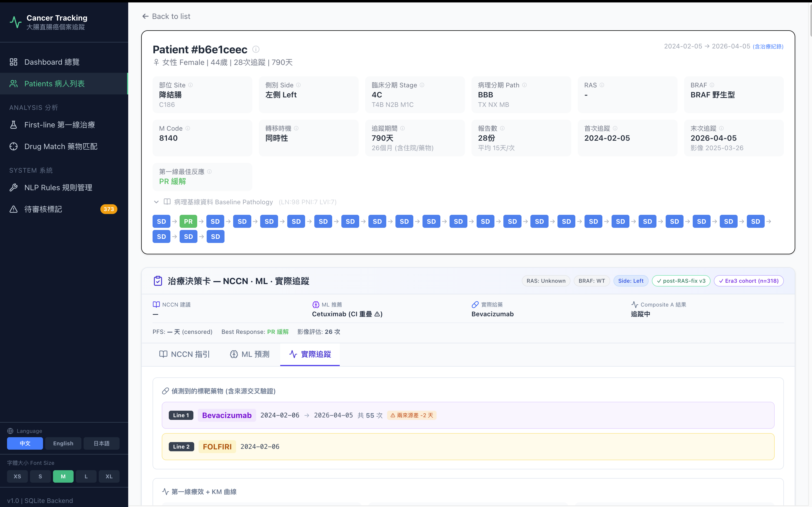The height and width of the screenshot is (507, 812).
Task: Switch language to English
Action: pos(63,443)
